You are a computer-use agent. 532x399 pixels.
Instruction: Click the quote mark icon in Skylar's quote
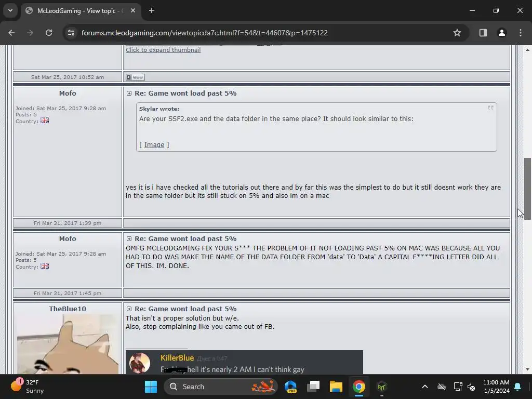point(490,108)
